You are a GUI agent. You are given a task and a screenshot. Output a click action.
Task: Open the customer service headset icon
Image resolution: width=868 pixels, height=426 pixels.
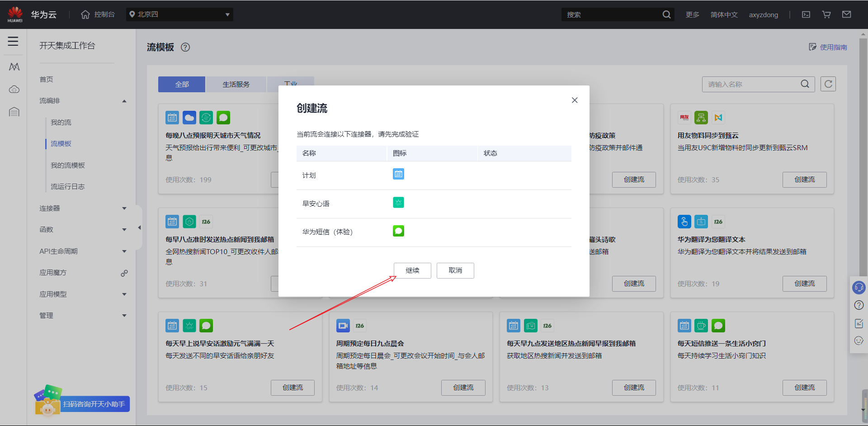(859, 288)
